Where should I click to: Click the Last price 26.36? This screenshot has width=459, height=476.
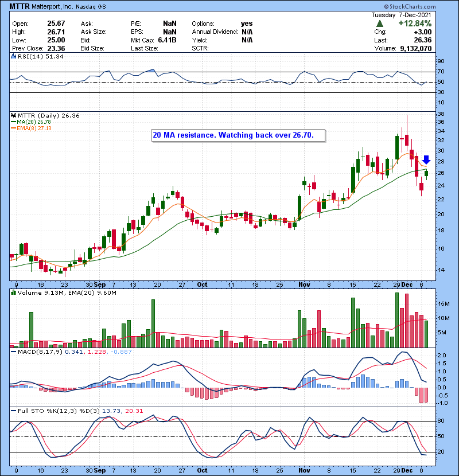[x=422, y=40]
